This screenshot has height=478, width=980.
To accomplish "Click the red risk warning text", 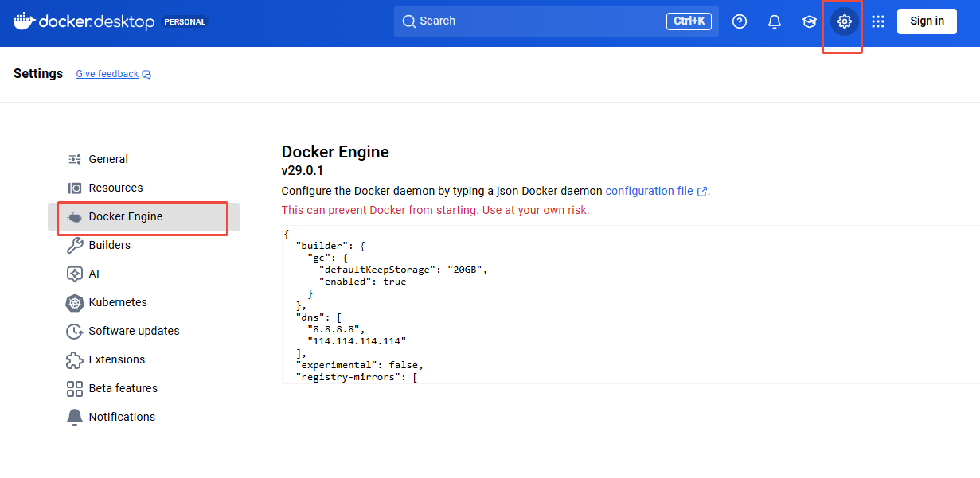I will [x=435, y=211].
